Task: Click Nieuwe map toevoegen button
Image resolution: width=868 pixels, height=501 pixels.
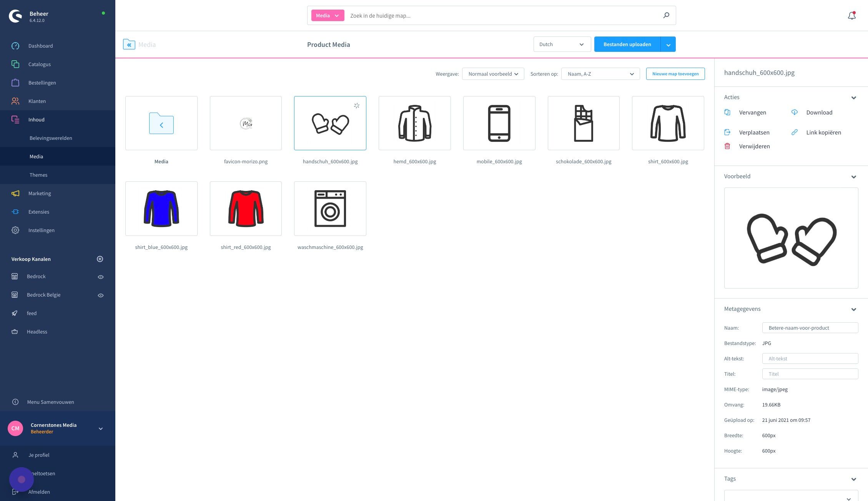Action: (x=675, y=74)
